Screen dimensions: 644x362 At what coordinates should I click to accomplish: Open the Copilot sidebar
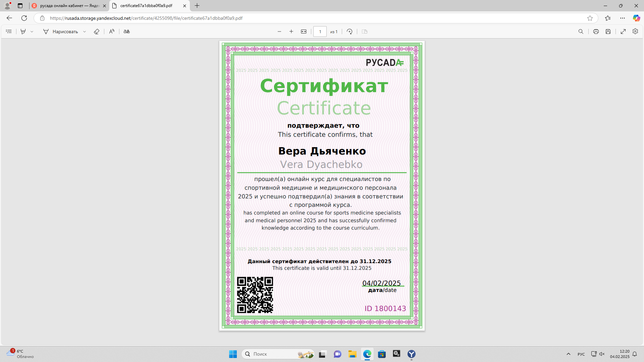pyautogui.click(x=636, y=18)
